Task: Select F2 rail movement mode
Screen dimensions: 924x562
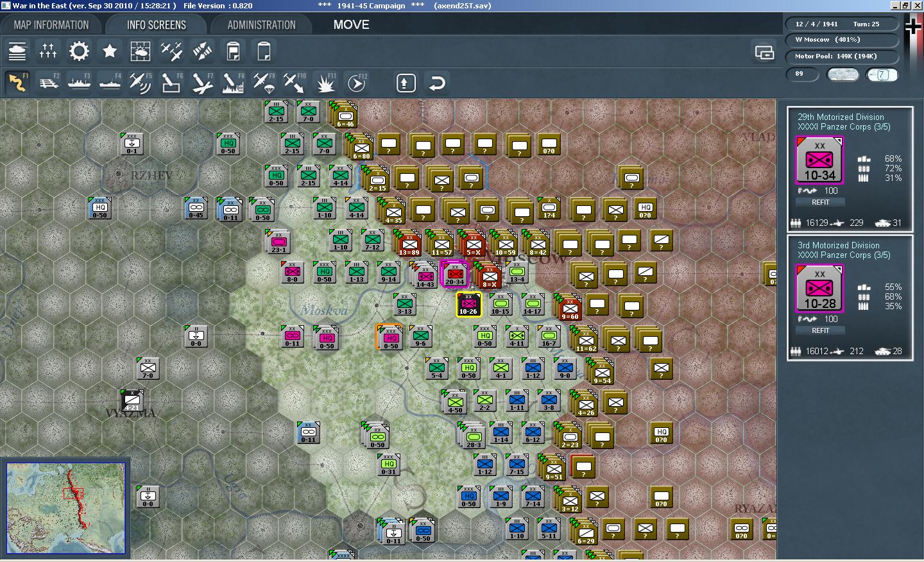Action: 48,83
